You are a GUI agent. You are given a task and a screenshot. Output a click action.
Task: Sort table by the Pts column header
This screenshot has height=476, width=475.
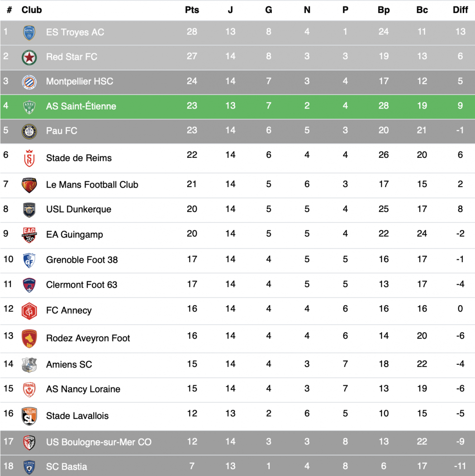[x=192, y=10]
